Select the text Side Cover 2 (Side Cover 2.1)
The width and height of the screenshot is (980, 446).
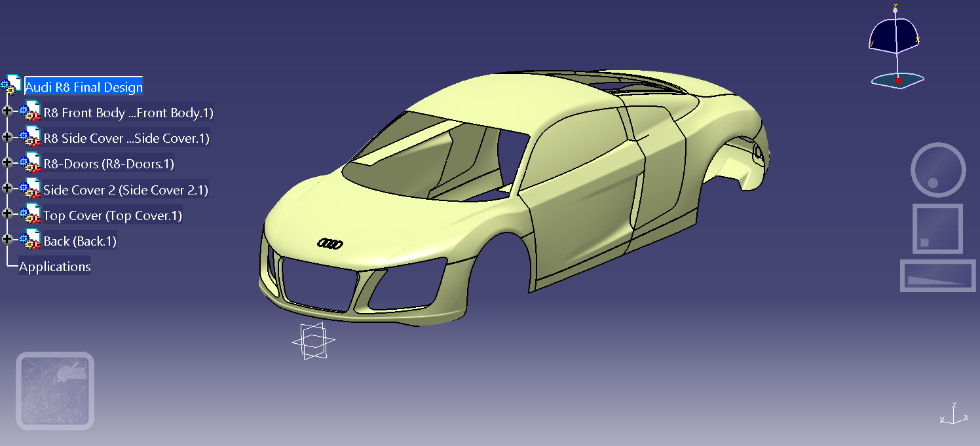pos(126,190)
